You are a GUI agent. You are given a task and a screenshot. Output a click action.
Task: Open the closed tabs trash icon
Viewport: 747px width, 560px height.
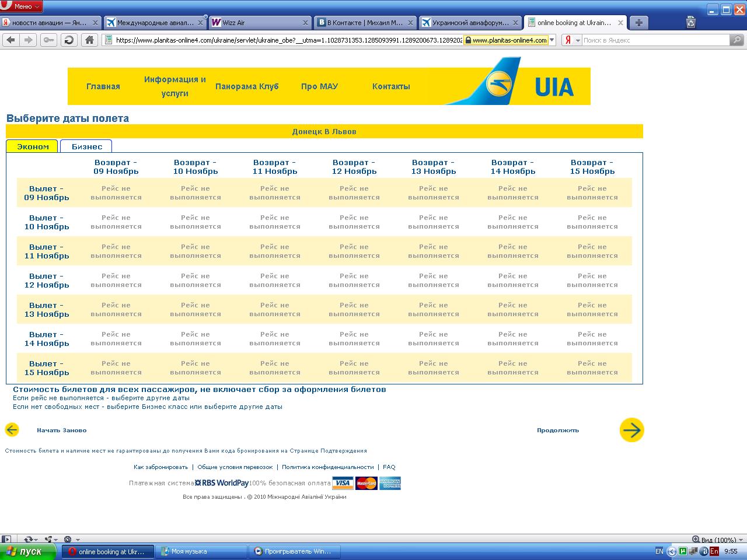691,23
